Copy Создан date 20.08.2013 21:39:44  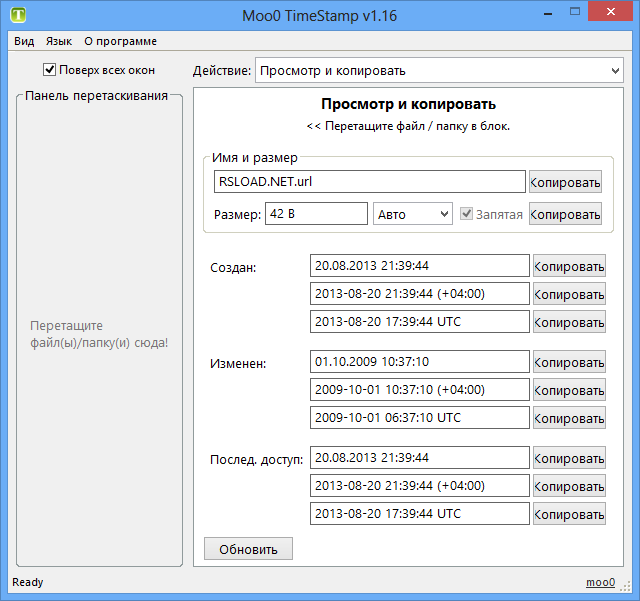tap(569, 266)
